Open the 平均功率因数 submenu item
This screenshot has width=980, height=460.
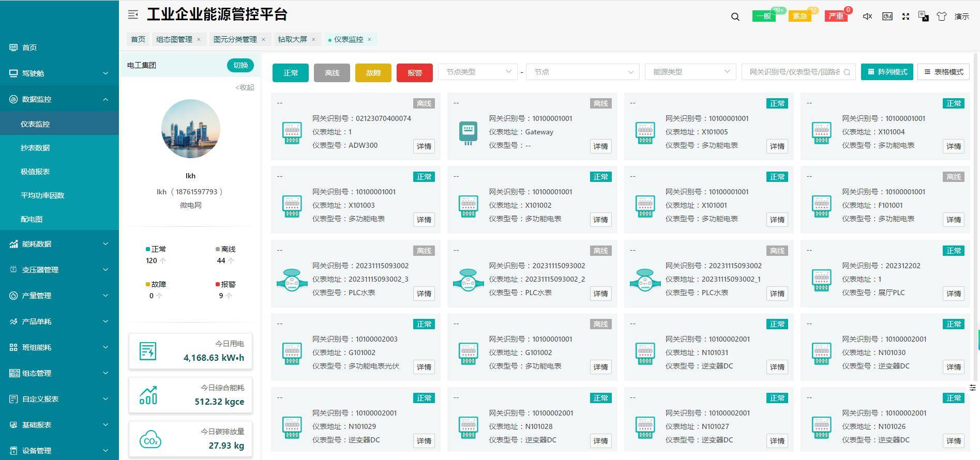point(59,195)
